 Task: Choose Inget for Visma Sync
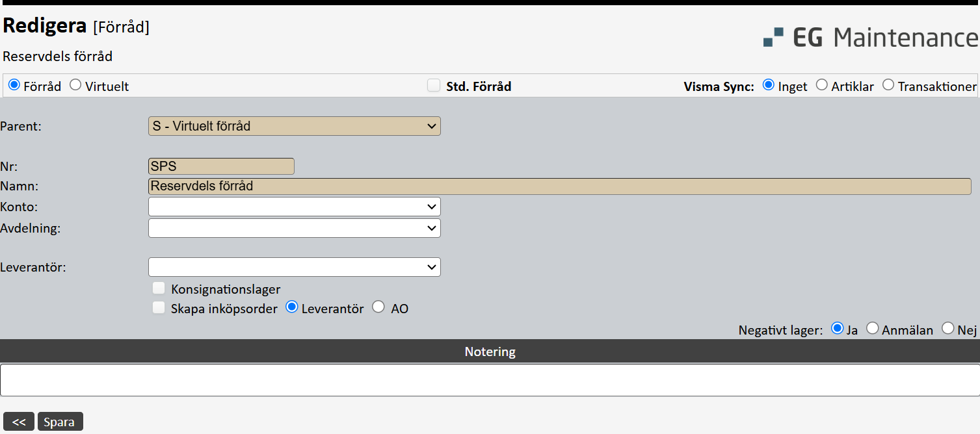[769, 85]
